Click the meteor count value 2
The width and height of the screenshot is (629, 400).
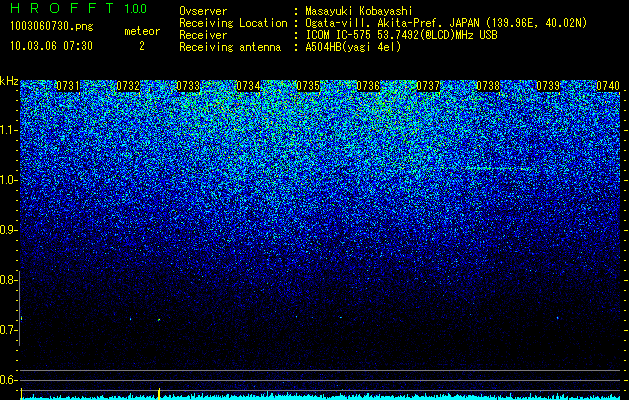coord(142,46)
